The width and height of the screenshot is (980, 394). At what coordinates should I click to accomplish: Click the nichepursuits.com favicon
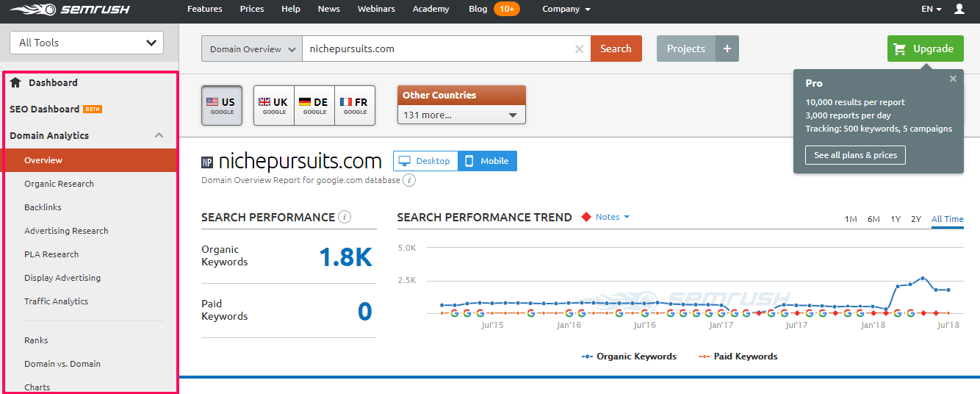(x=206, y=162)
